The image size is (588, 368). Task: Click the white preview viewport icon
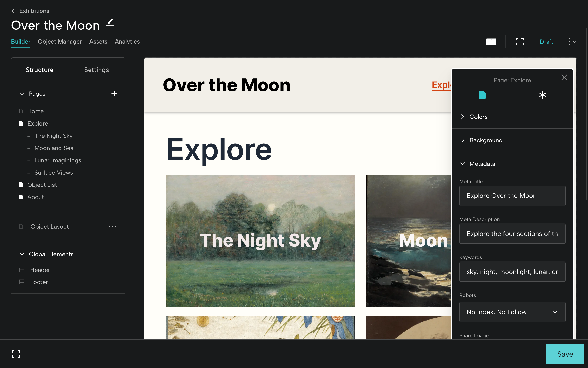(491, 42)
